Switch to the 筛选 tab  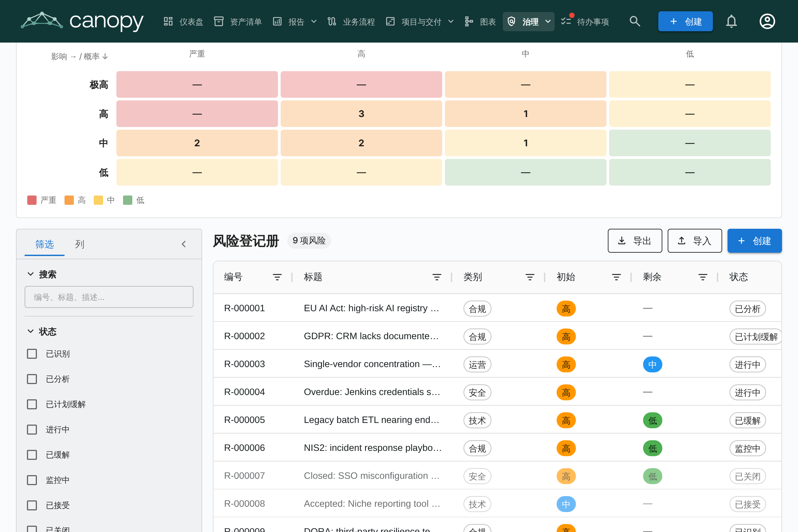click(x=45, y=244)
